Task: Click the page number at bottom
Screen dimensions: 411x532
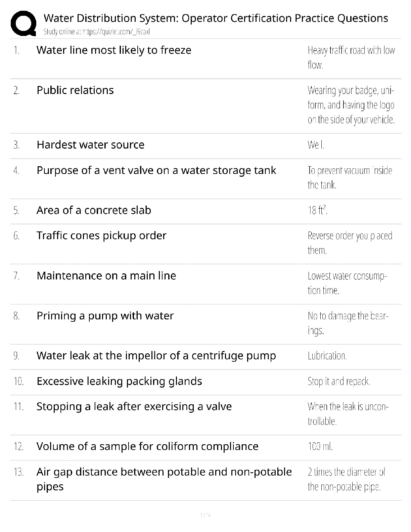Action: tap(205, 515)
